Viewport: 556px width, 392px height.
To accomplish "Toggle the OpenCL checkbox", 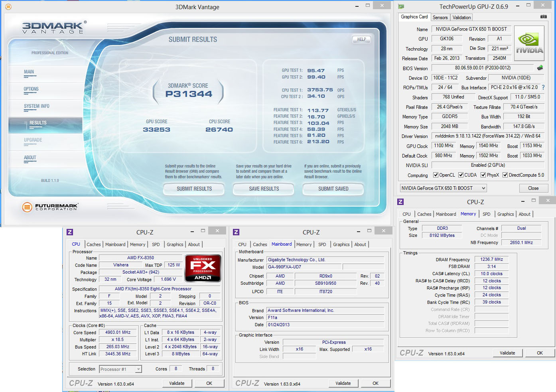I will 436,175.
